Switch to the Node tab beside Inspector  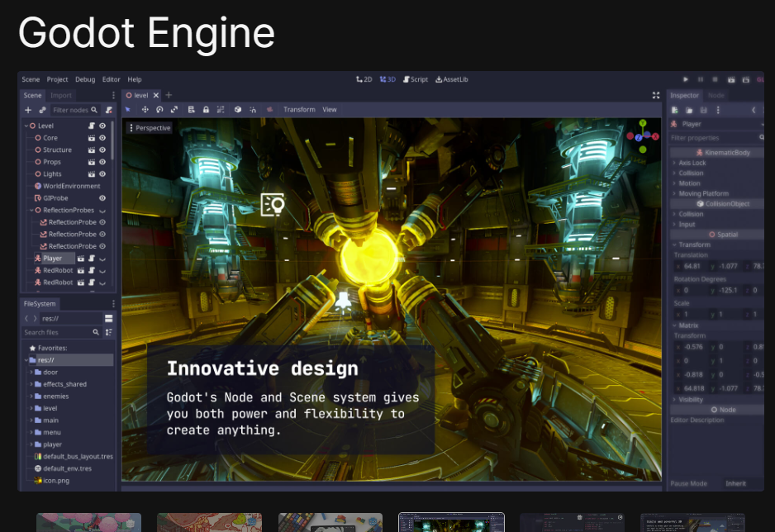[716, 95]
